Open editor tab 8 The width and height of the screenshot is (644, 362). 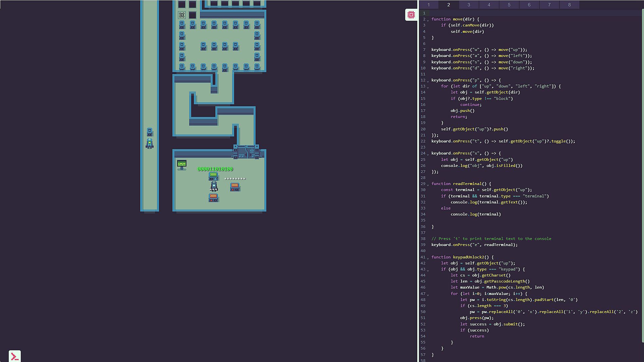569,5
